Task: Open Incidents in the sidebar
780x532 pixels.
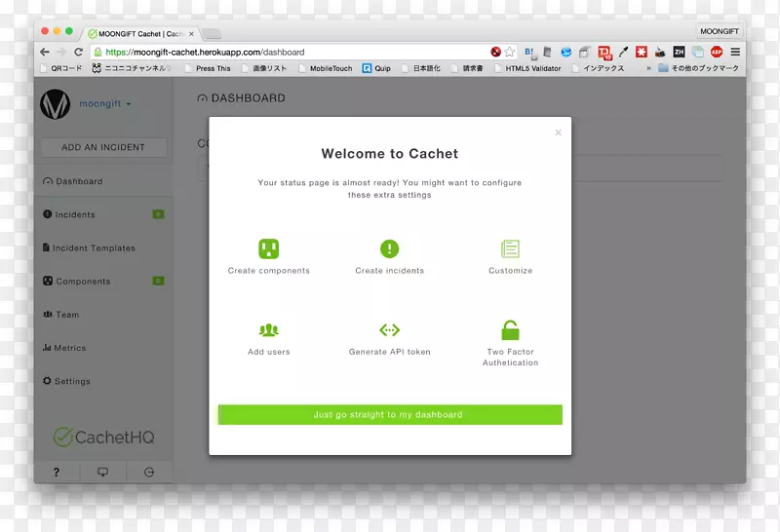Action: coord(75,214)
